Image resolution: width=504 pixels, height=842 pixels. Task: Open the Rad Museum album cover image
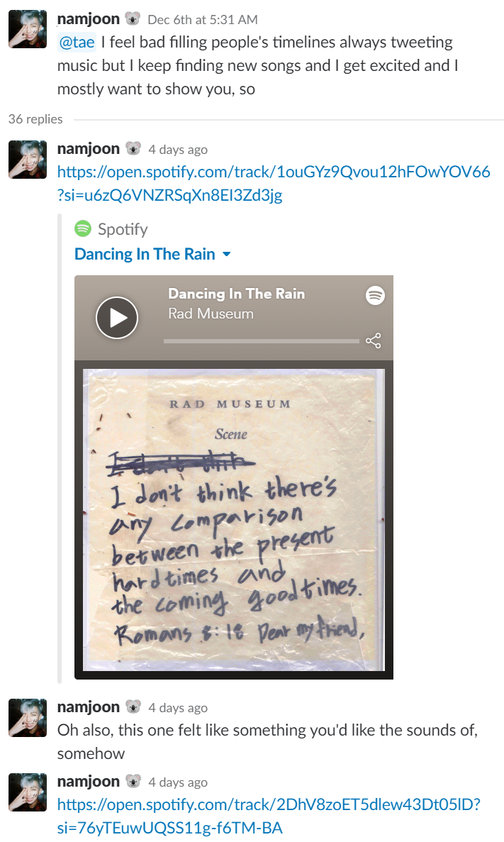pyautogui.click(x=233, y=519)
